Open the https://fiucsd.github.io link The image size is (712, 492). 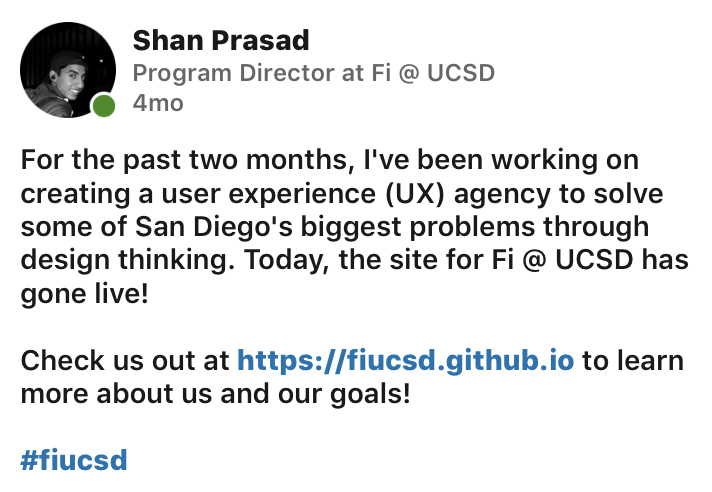405,361
